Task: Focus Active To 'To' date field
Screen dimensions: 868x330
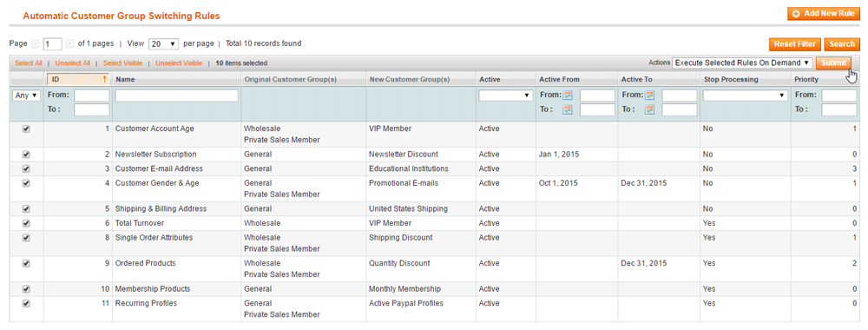Action: (x=680, y=110)
